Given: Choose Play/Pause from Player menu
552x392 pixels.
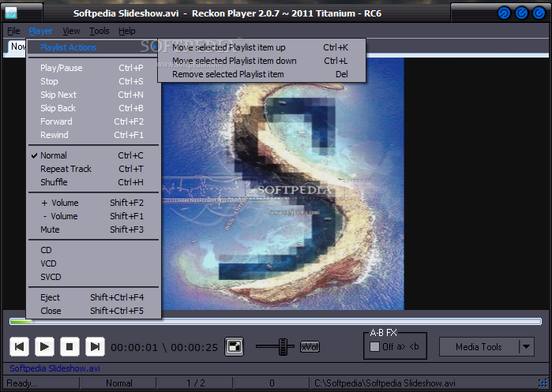Looking at the screenshot, I should pyautogui.click(x=94, y=68).
